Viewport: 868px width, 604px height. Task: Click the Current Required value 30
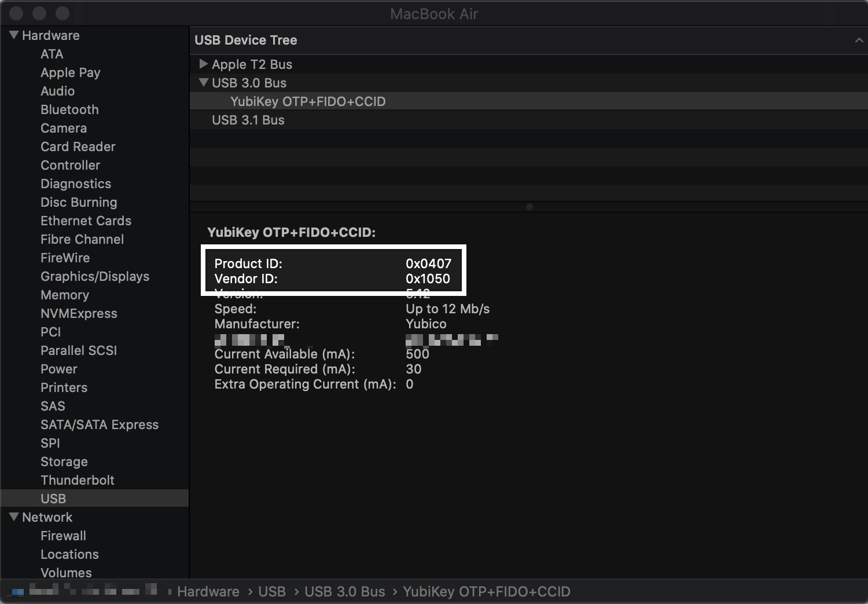pyautogui.click(x=413, y=369)
